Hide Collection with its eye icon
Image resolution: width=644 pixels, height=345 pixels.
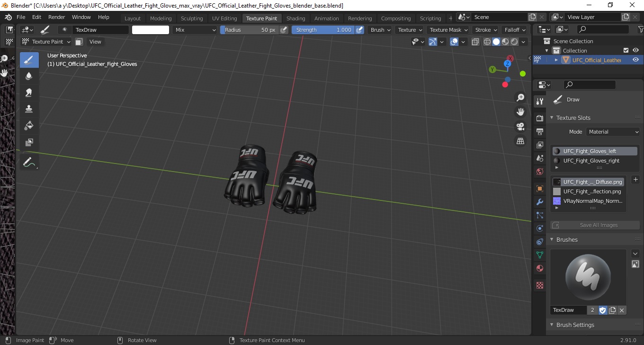pos(635,50)
